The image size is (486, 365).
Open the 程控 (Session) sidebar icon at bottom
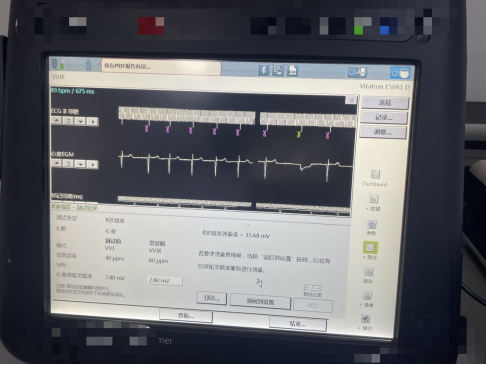pos(365,319)
